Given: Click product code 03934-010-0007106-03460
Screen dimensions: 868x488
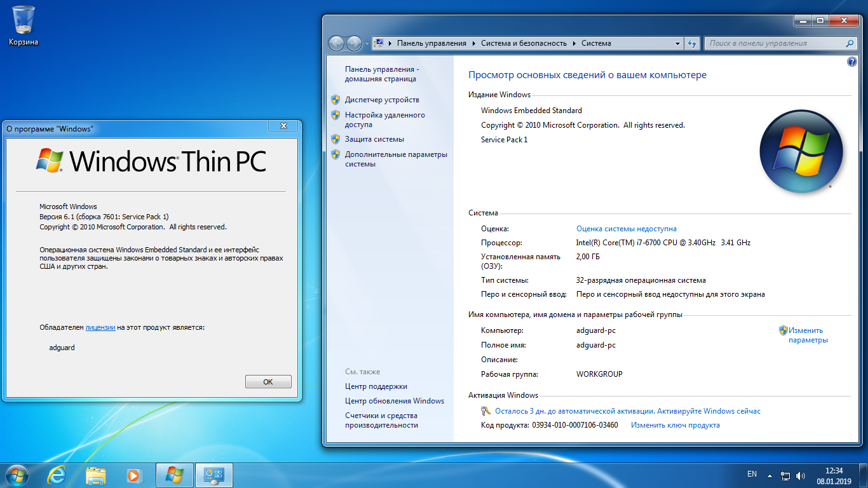Looking at the screenshot, I should tap(575, 425).
